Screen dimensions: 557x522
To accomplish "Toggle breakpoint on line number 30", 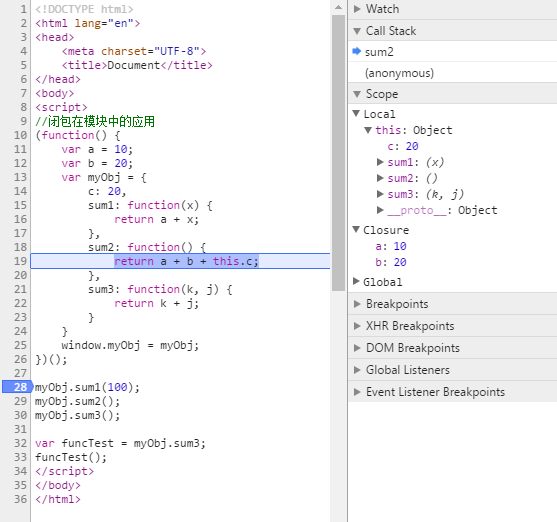I will point(20,415).
